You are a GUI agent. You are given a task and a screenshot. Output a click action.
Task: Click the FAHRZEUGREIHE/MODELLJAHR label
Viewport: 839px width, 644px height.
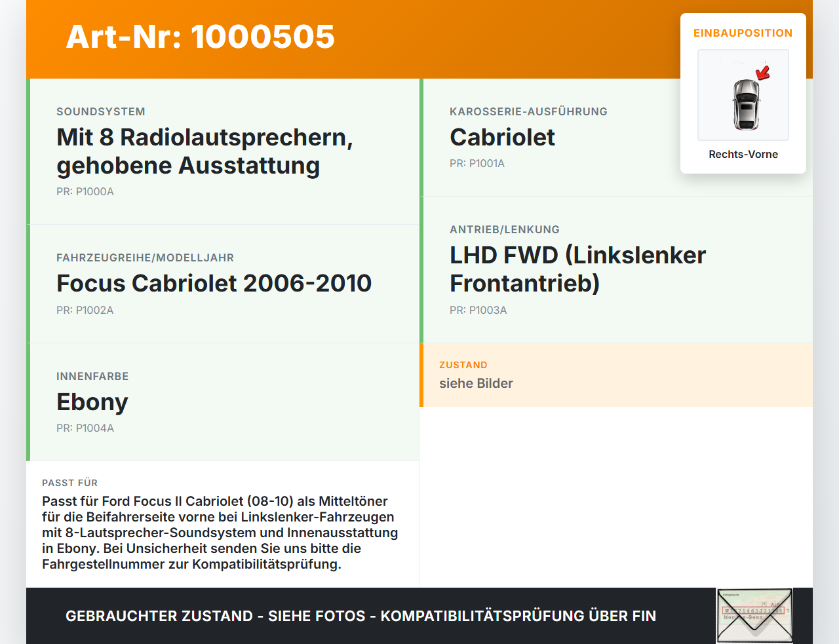pyautogui.click(x=145, y=257)
